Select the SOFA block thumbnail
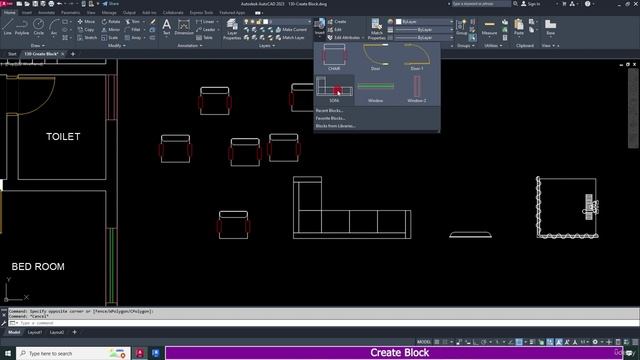640x360 pixels. pos(334,89)
